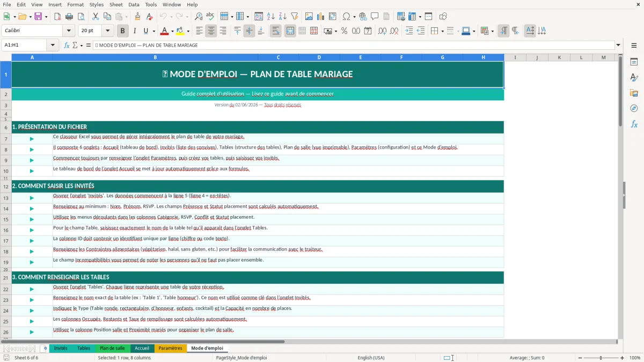Toggle Align Right

coord(223,31)
